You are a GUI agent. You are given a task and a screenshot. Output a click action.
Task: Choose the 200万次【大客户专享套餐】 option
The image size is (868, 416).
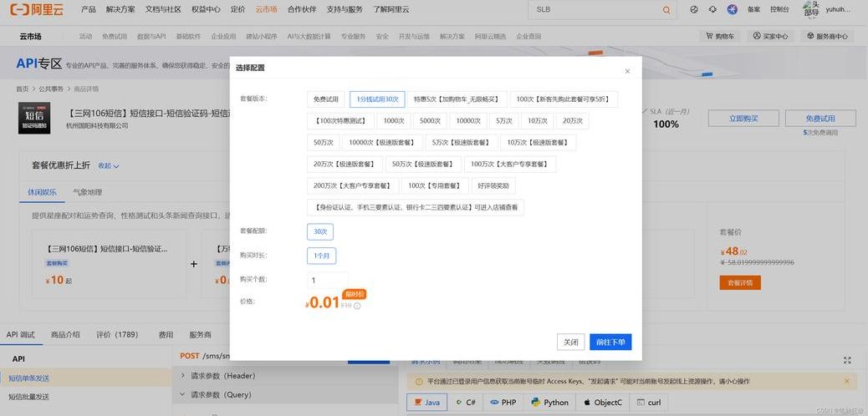point(353,185)
